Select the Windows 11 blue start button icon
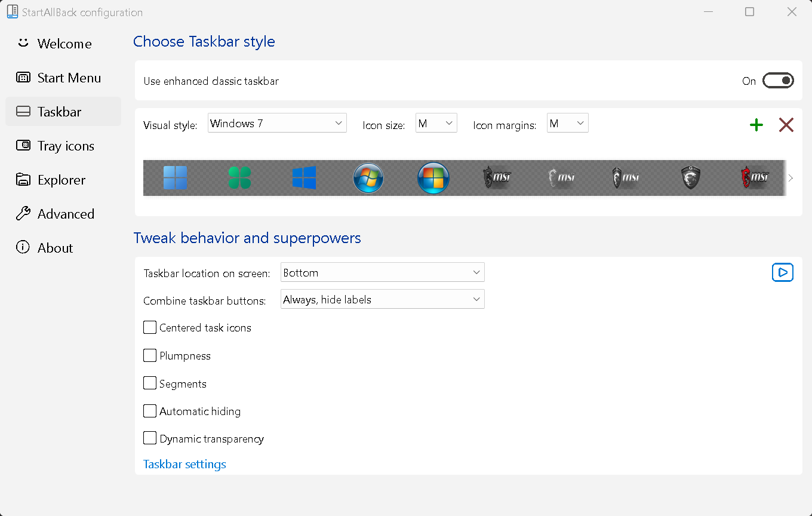This screenshot has width=812, height=516. pos(175,178)
